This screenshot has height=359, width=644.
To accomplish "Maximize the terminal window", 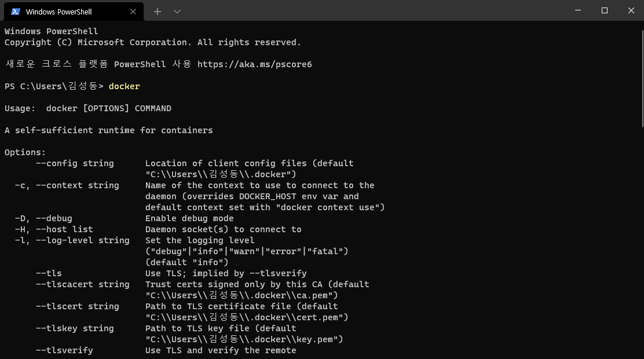I will [x=605, y=10].
